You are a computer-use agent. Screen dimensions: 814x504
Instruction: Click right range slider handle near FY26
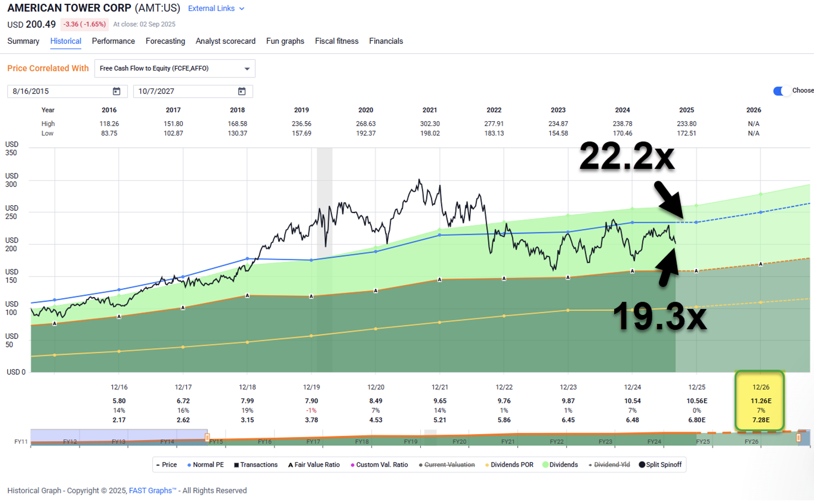(798, 437)
